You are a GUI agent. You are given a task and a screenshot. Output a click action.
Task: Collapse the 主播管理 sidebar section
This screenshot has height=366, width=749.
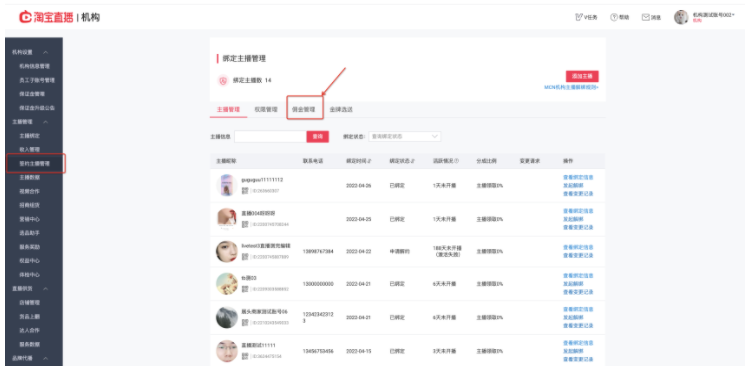point(45,122)
